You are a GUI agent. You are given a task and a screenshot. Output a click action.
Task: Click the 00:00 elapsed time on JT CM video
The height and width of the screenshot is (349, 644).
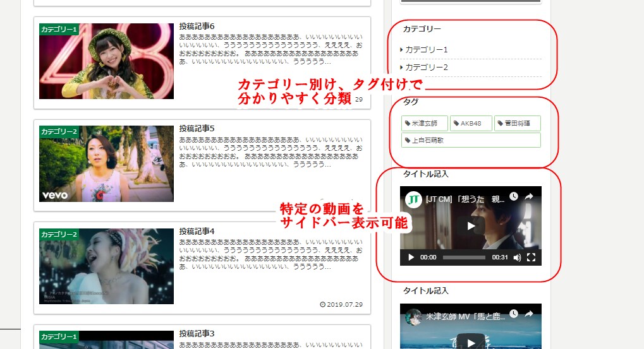coord(428,257)
